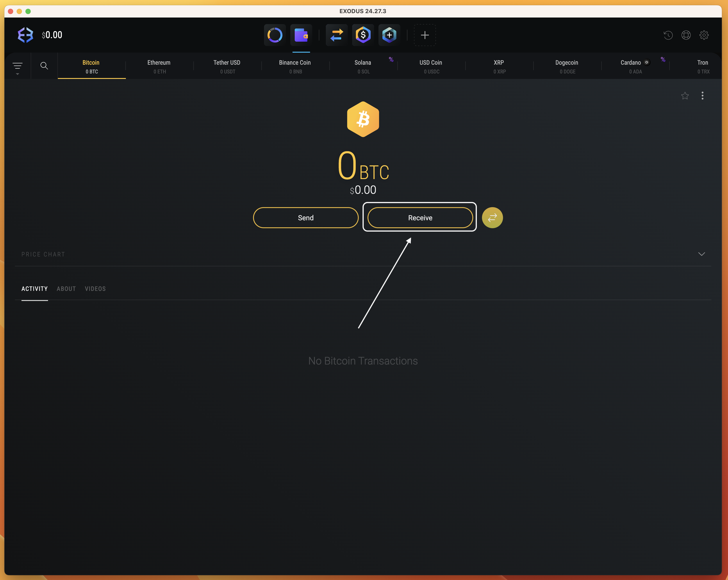Open the support lifesaver icon
Screen dimensions: 728x580
686,35
